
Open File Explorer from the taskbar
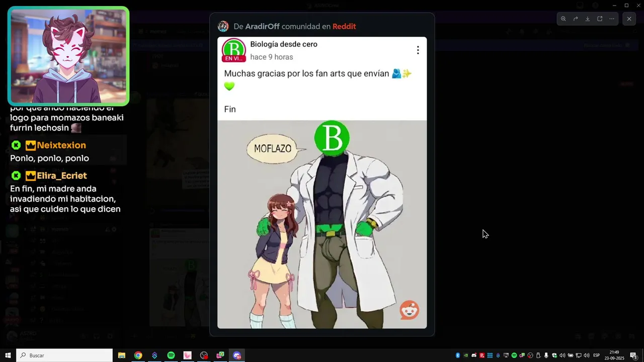(122, 355)
